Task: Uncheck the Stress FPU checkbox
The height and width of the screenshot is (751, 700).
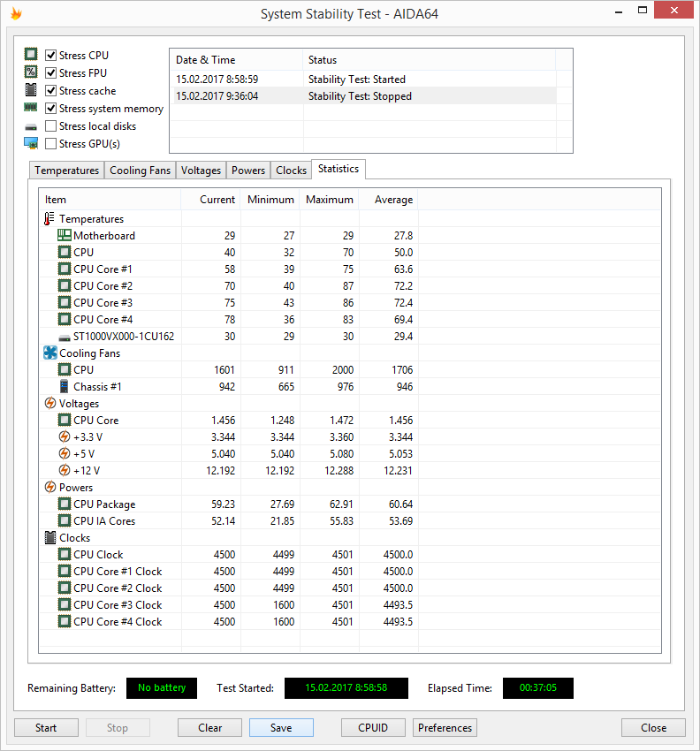Action: pos(50,72)
